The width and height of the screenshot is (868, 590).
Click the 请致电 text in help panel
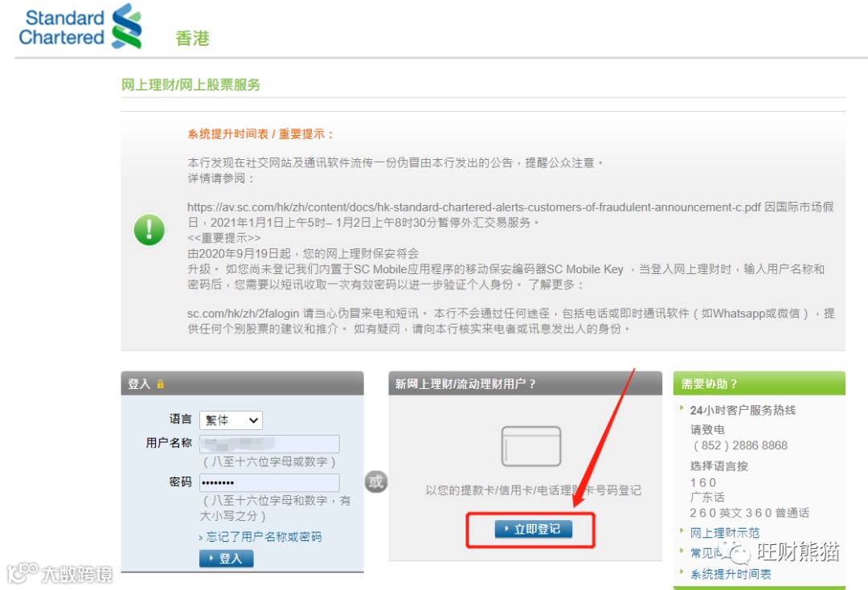[707, 429]
